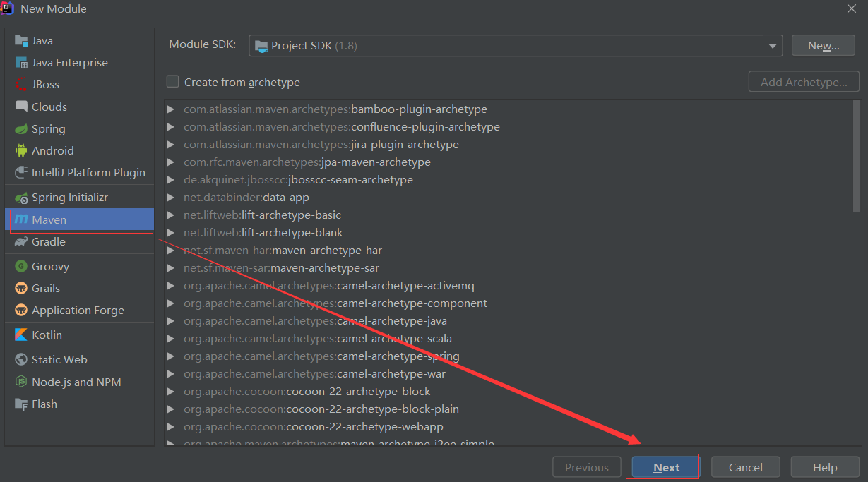Pick the JBoss icon in sidebar
868x482 pixels.
(x=20, y=85)
